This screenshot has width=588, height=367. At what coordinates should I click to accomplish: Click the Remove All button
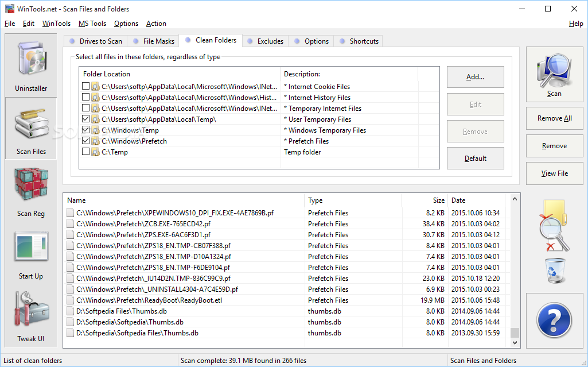[554, 118]
